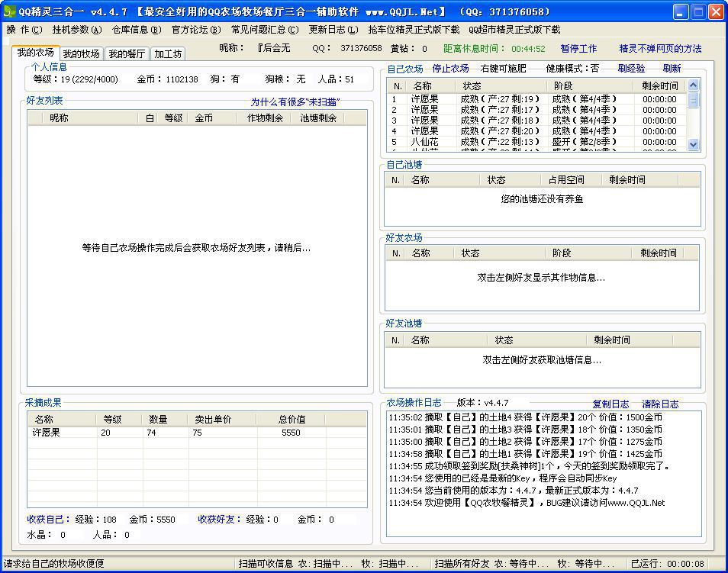This screenshot has height=573, width=728.
Task: Open the 仓库信息(B) menu
Action: [x=137, y=30]
